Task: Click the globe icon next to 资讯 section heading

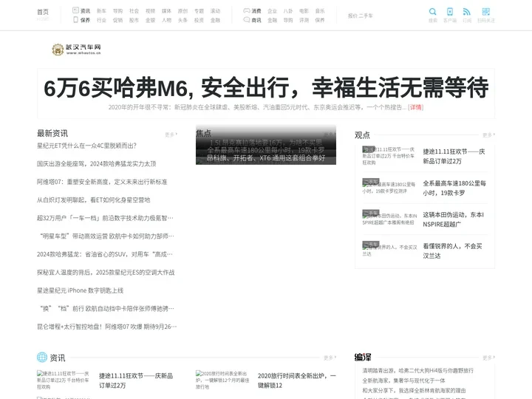Action: coord(42,357)
